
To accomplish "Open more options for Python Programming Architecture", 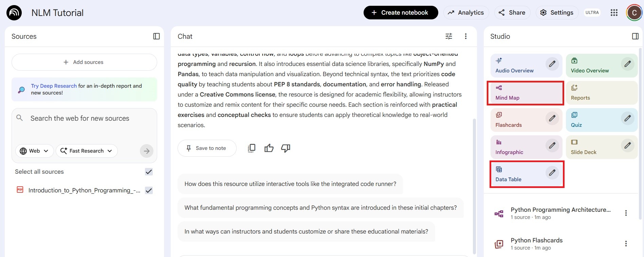I will click(626, 213).
